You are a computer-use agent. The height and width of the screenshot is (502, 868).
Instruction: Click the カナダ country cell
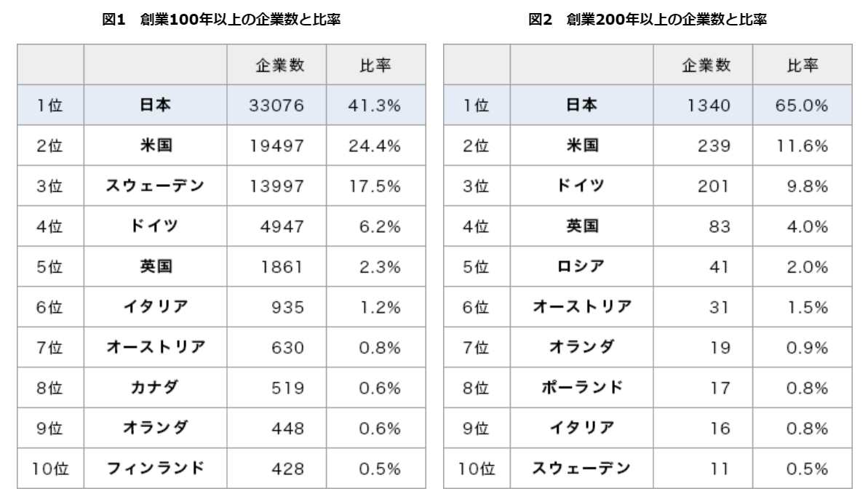pos(156,386)
